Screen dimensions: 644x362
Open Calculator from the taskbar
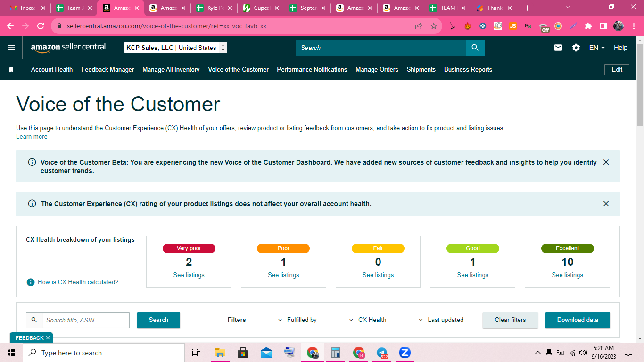[x=336, y=353]
